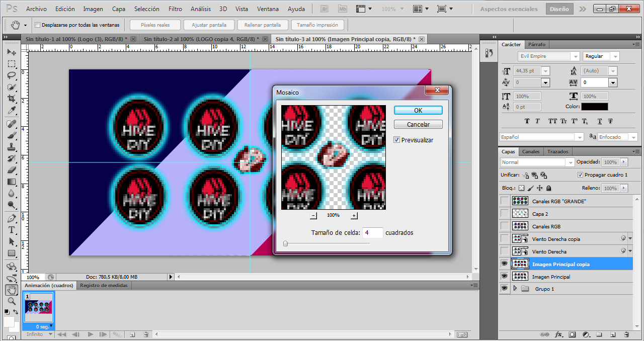The width and height of the screenshot is (644, 341).
Task: Open the Opacidad slider arrow
Action: point(624,162)
